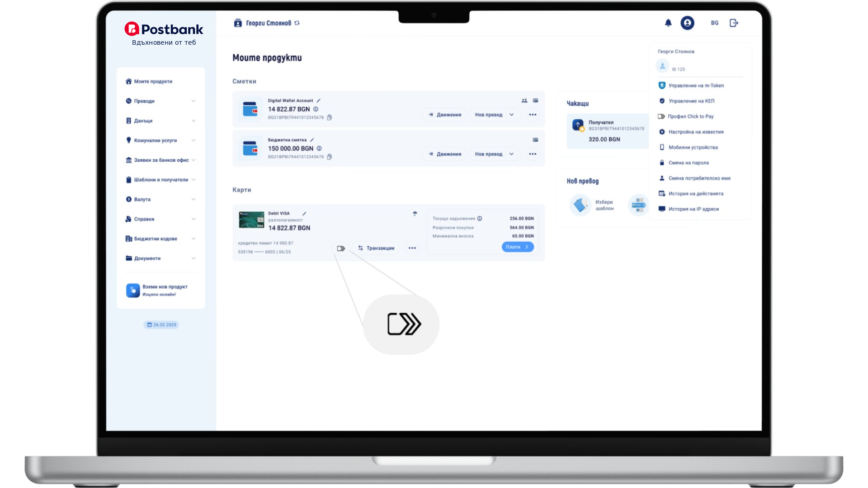Viewport: 868px width, 488px height.
Task: Open the notifications bell
Action: click(668, 23)
